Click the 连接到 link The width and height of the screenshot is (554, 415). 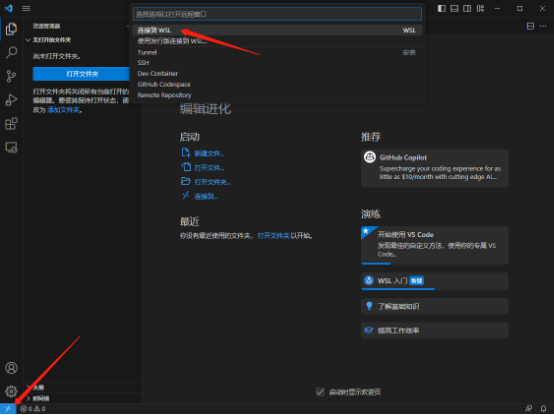coord(206,197)
